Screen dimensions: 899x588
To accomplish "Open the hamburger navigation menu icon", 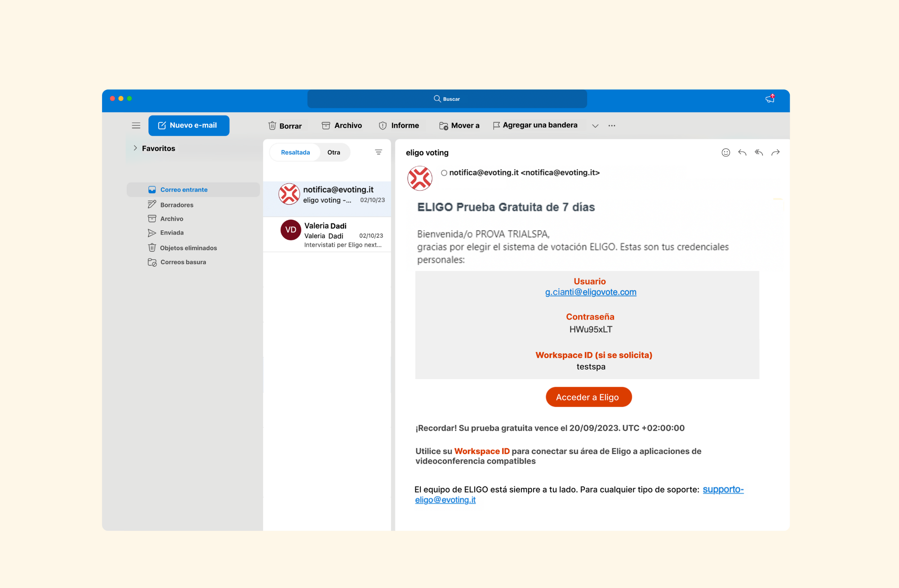I will tap(136, 125).
